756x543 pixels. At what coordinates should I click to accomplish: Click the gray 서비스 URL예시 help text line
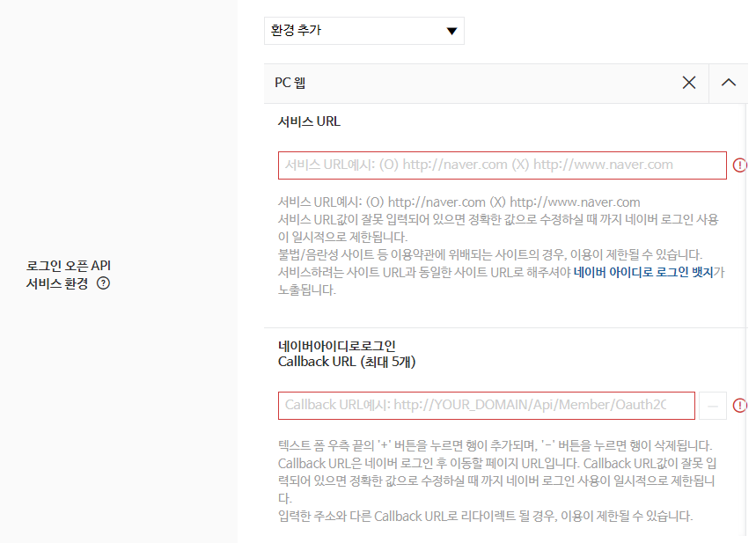click(x=459, y=202)
